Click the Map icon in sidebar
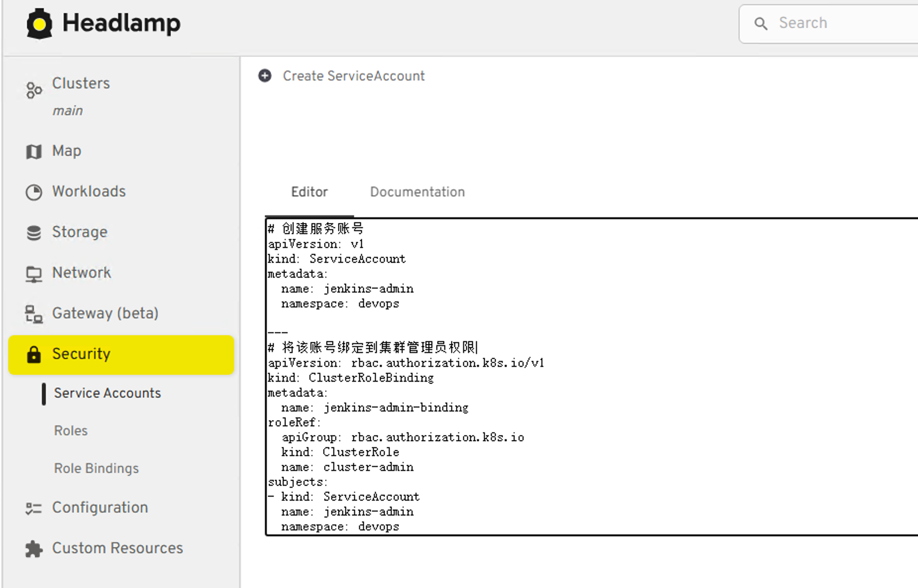Image resolution: width=918 pixels, height=588 pixels. 34,152
